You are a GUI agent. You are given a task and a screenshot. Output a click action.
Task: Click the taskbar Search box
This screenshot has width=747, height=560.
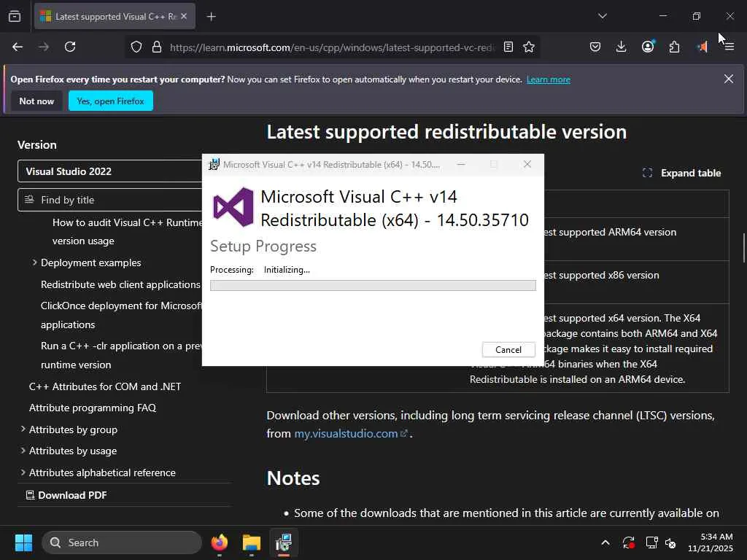point(122,542)
